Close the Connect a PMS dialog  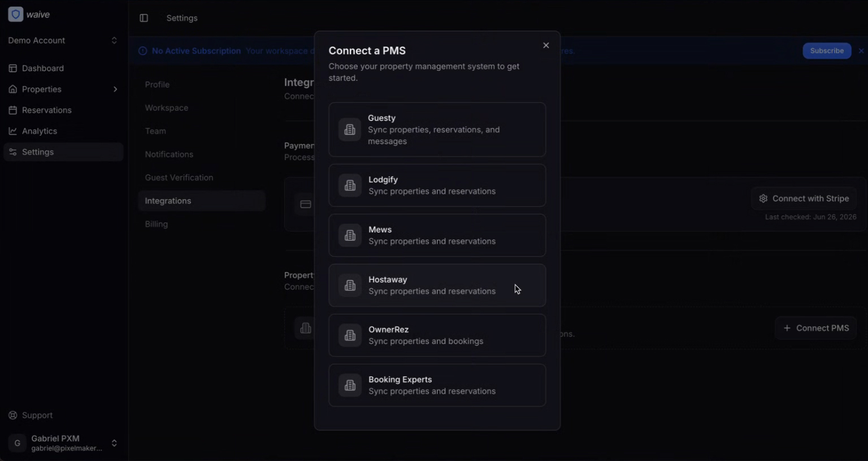coord(546,45)
